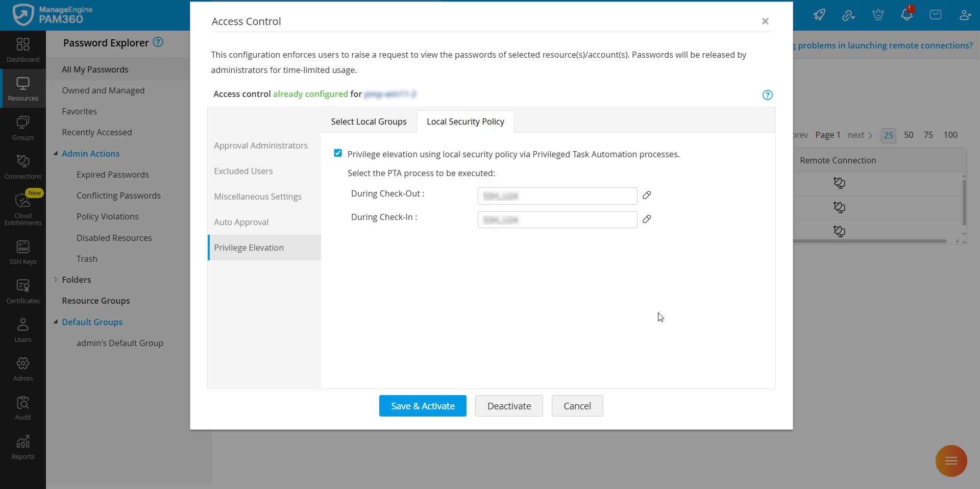The height and width of the screenshot is (489, 980).
Task: Open the notifications bell icon
Action: point(907,14)
